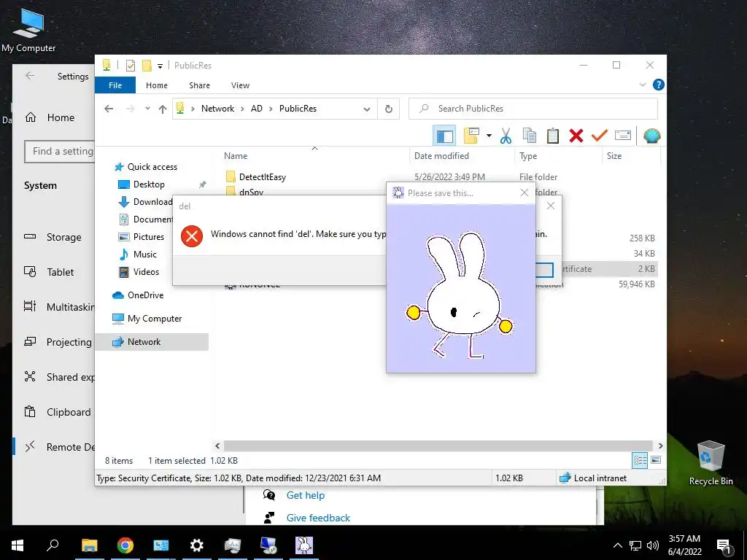Click the red X Delete toolbar icon
The image size is (747, 560).
pyautogui.click(x=576, y=136)
